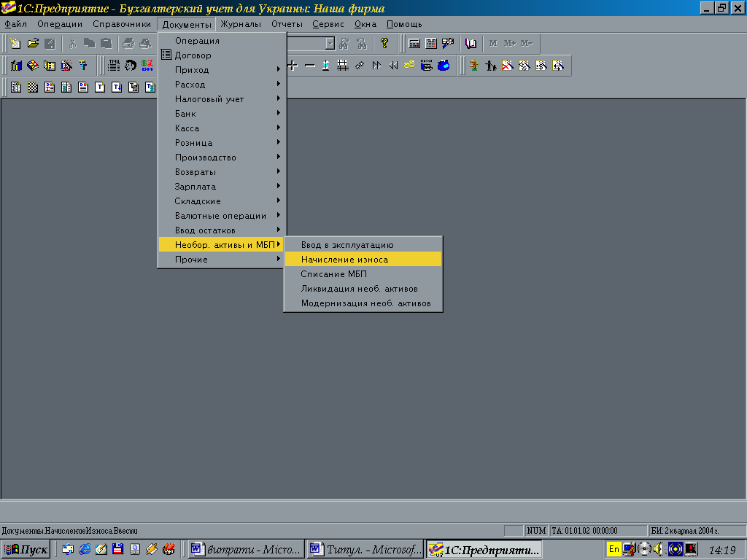Viewport: 747px width, 560px height.
Task: Click the double left arrows icon
Action: [393, 65]
